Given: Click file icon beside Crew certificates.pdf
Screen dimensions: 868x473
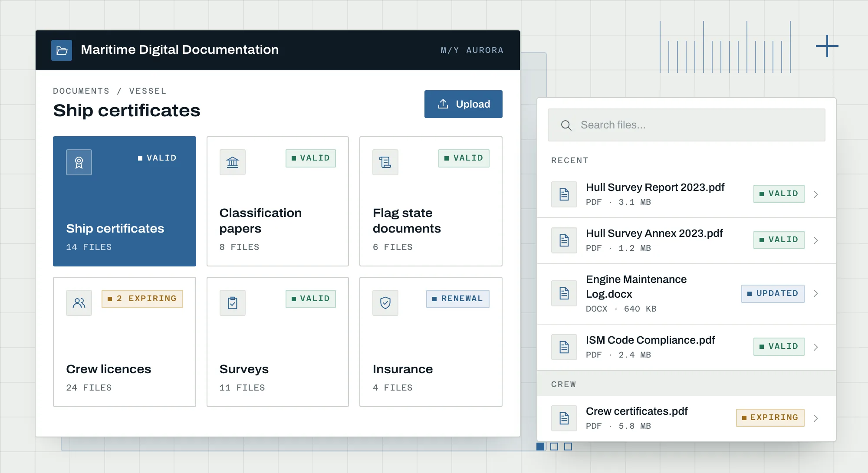Looking at the screenshot, I should pos(564,418).
